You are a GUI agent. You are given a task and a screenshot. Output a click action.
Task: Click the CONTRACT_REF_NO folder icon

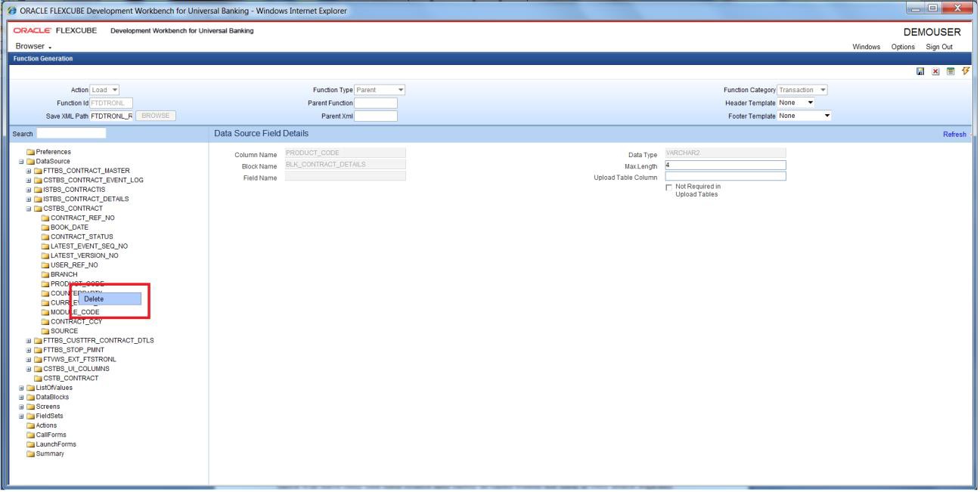pyautogui.click(x=45, y=218)
